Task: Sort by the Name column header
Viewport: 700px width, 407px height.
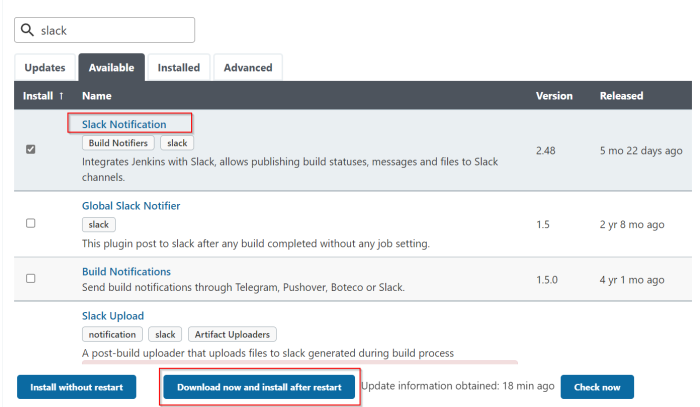Action: tap(96, 96)
